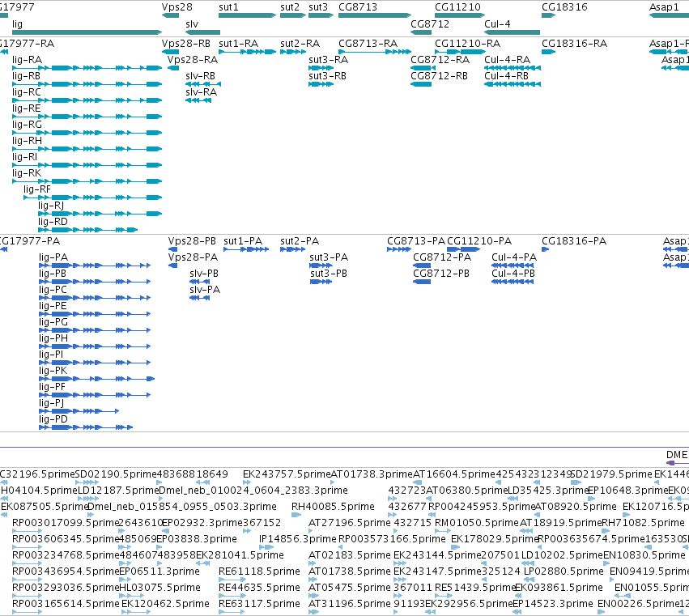Click transcript CG11210-RA
Viewport: 689px width, 616px height.
460,52
